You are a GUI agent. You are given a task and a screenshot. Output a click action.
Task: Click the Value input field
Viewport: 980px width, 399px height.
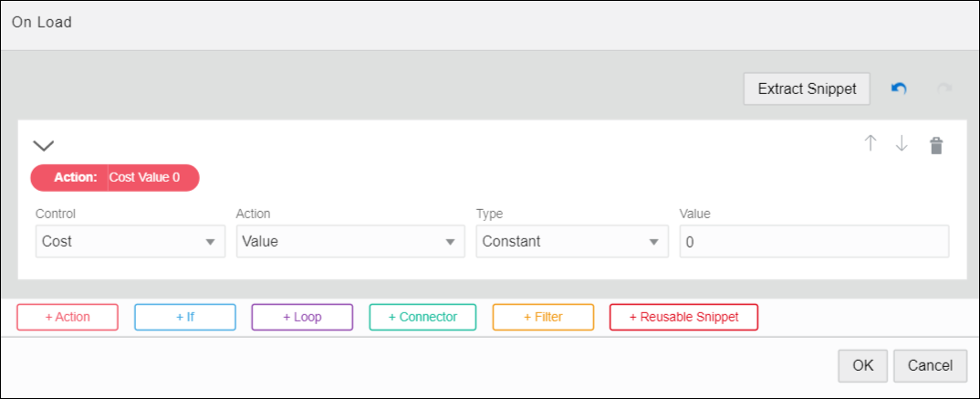point(813,242)
